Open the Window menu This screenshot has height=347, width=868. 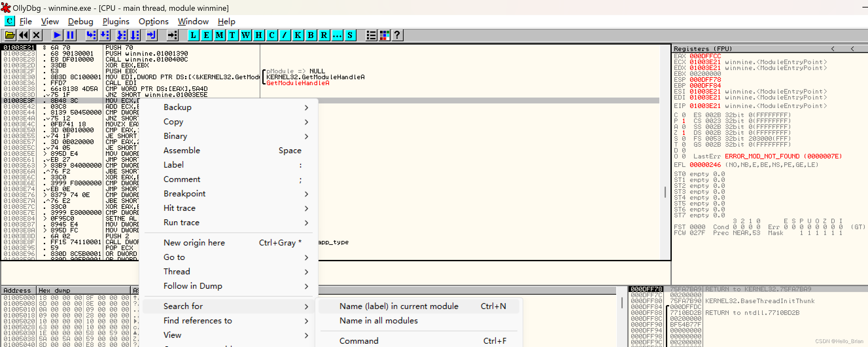193,21
